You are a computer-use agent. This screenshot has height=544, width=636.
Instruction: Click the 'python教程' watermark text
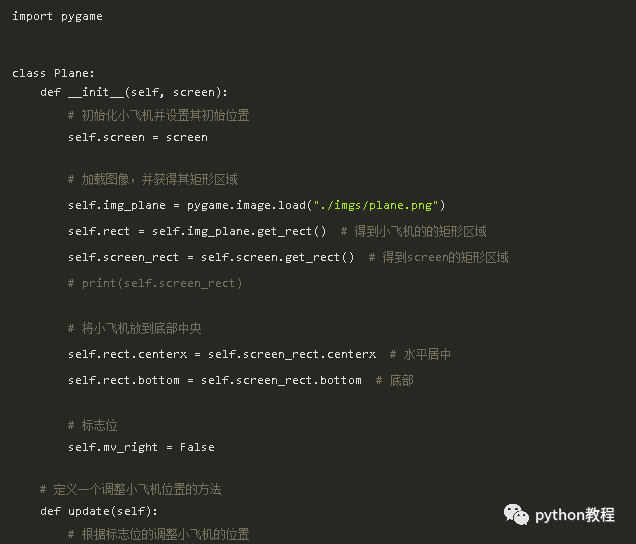pyautogui.click(x=575, y=515)
